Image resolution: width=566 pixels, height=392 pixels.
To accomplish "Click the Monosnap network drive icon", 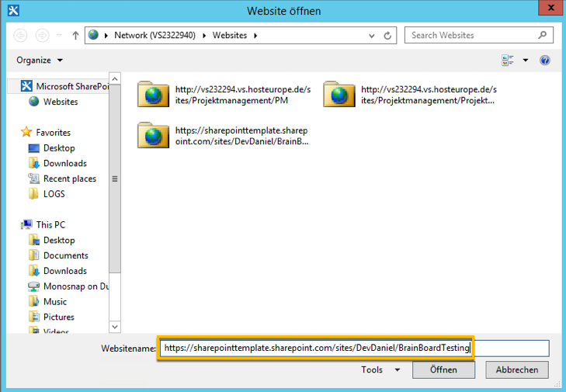I will (33, 286).
